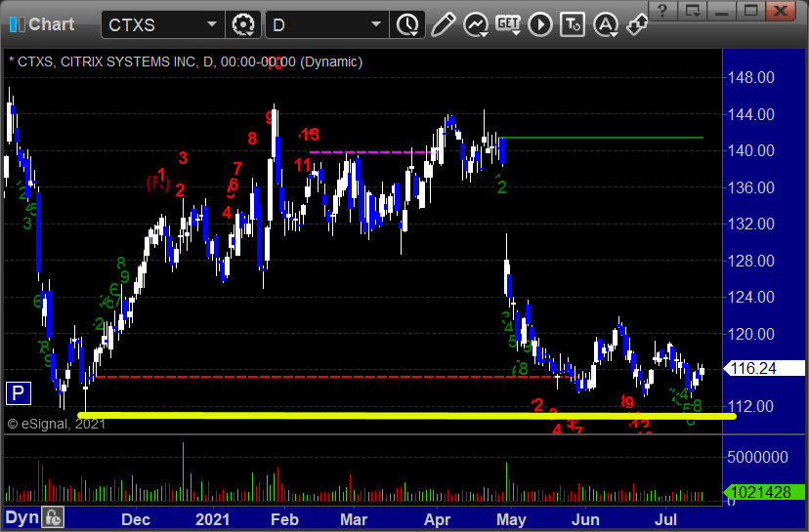This screenshot has height=532, width=809.
Task: Click the 140.00 price axis label
Action: point(750,151)
